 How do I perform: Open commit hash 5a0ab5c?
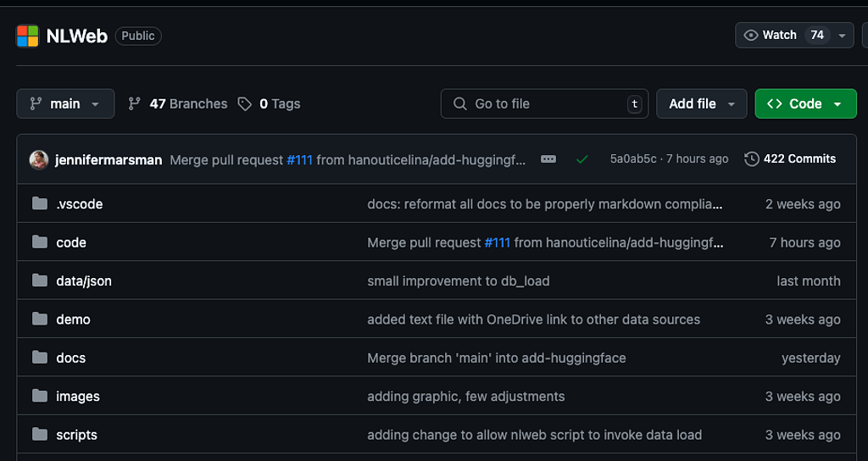(633, 158)
